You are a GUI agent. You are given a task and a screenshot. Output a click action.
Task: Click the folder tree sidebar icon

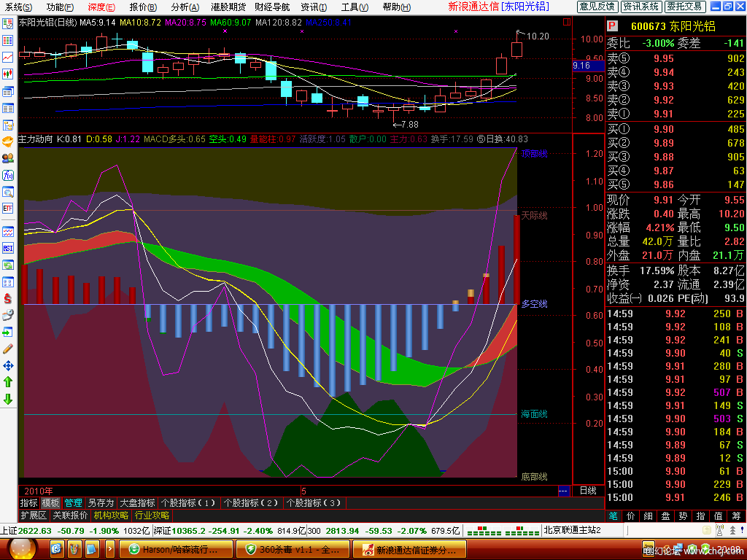(7, 125)
